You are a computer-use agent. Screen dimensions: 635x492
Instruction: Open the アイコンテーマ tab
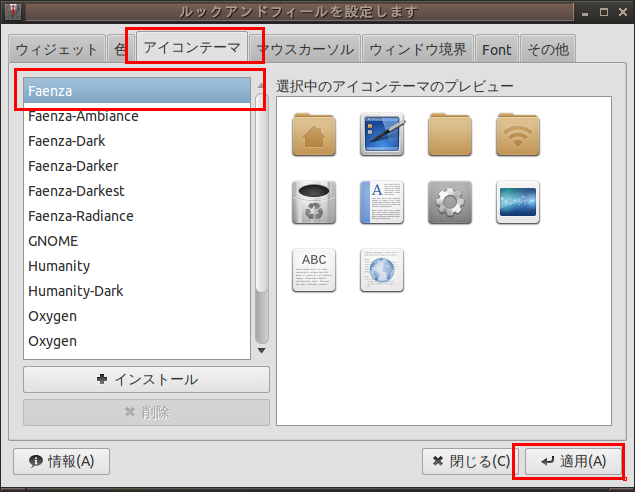tap(192, 47)
